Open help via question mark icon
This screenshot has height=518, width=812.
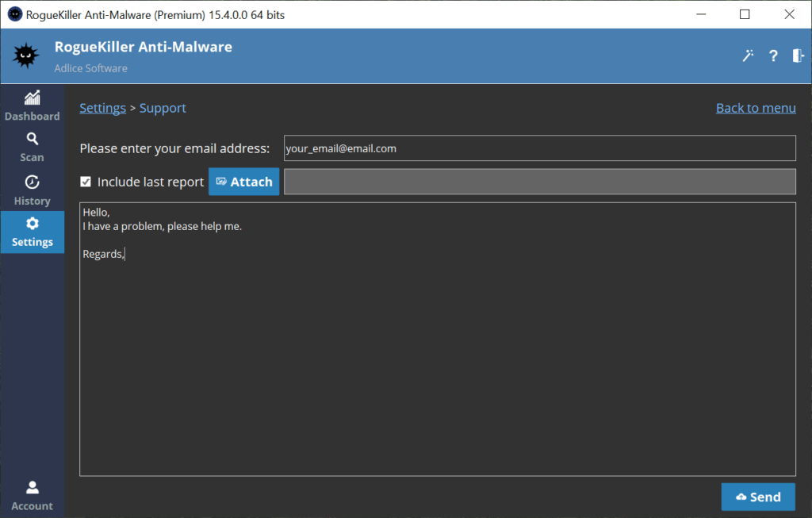click(773, 56)
